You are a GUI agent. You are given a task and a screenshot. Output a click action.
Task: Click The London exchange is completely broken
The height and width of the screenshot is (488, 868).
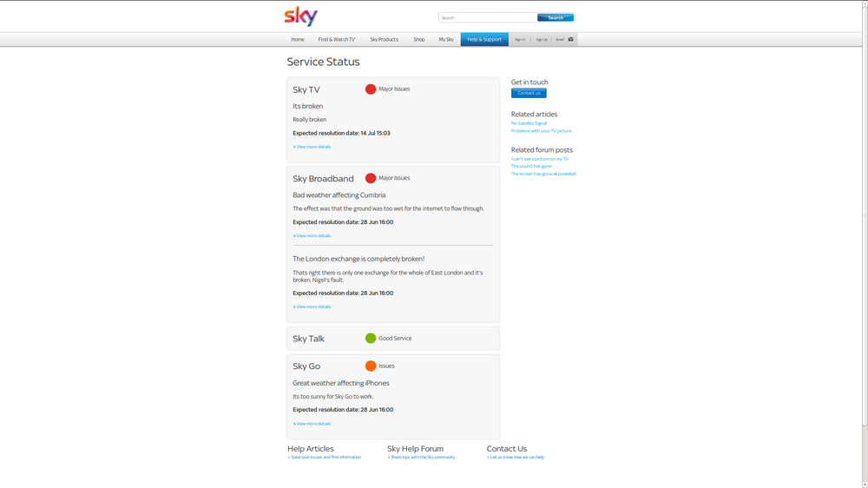(358, 260)
